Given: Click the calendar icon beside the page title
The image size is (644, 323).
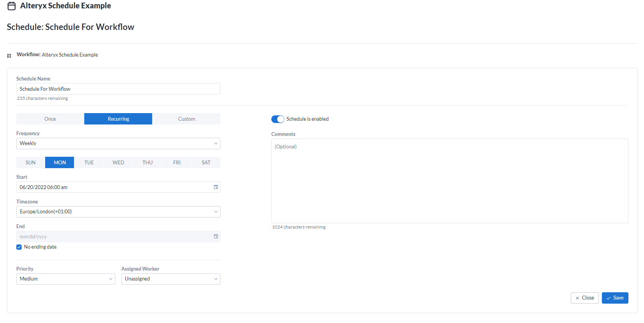Looking at the screenshot, I should [x=12, y=6].
